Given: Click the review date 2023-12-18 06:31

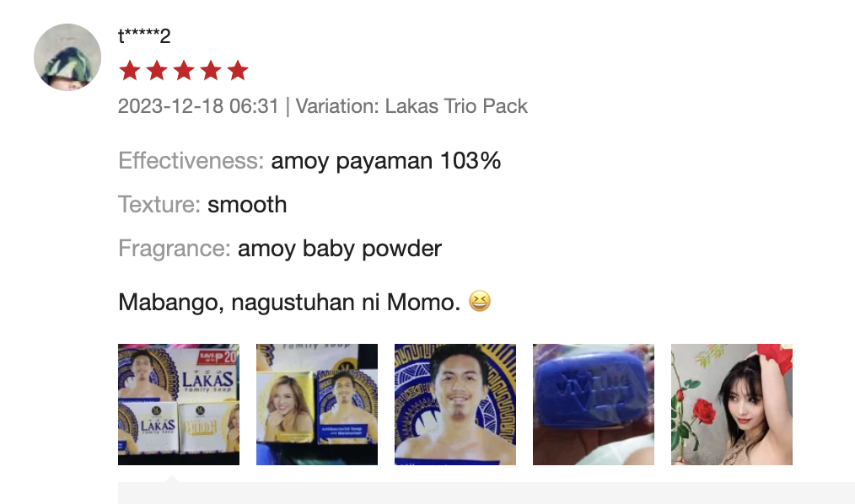Looking at the screenshot, I should point(198,106).
